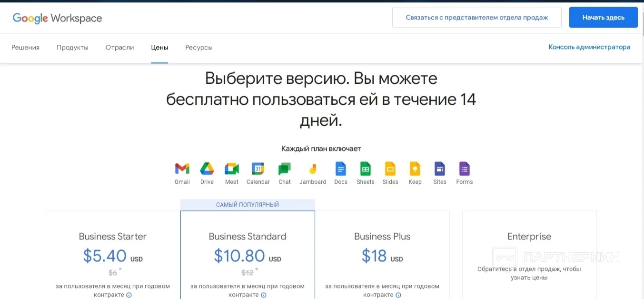Click Связаться с представителем отдела продаж button
The width and height of the screenshot is (644, 299).
(477, 18)
